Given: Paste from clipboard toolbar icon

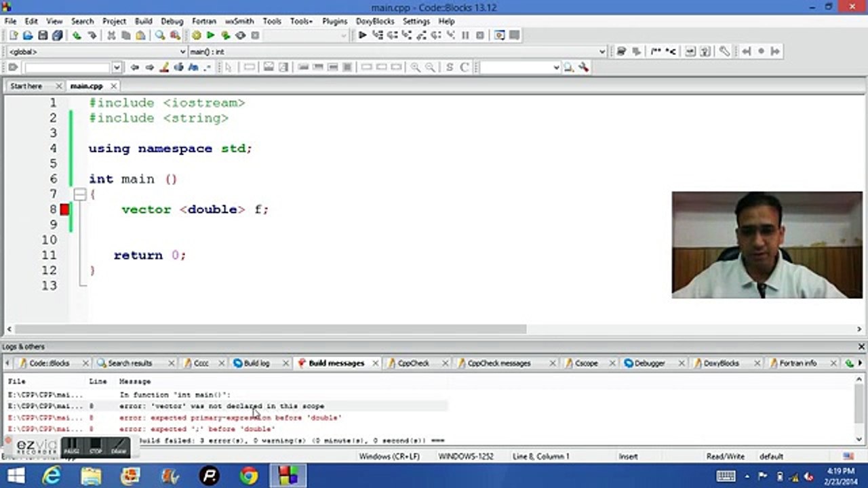Looking at the screenshot, I should click(140, 35).
